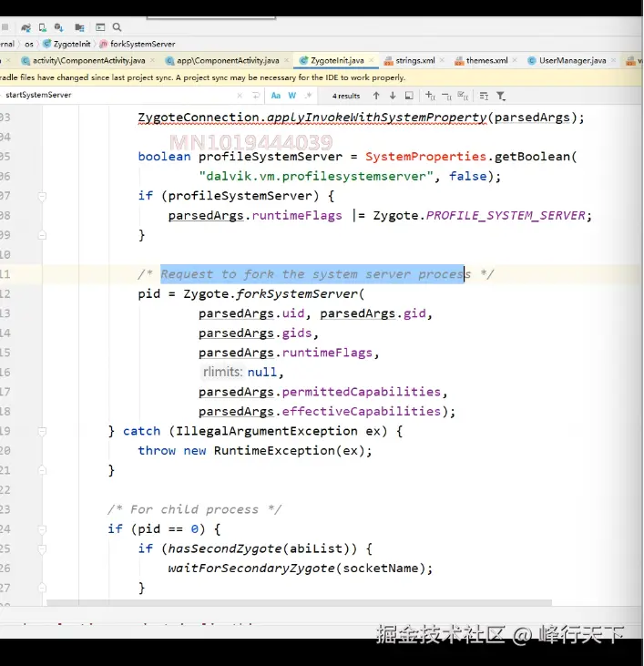
Task: Sync project with Gradle files icon
Action: click(26, 27)
